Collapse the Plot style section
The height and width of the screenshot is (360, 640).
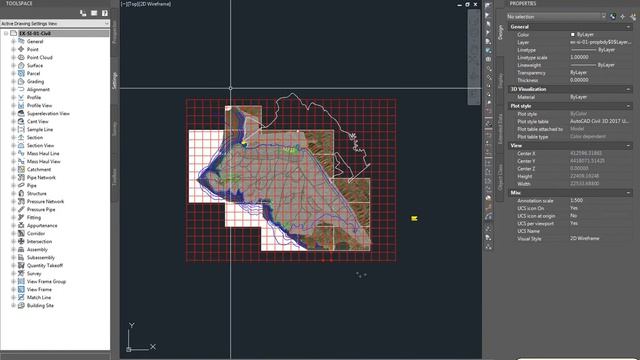click(x=628, y=106)
